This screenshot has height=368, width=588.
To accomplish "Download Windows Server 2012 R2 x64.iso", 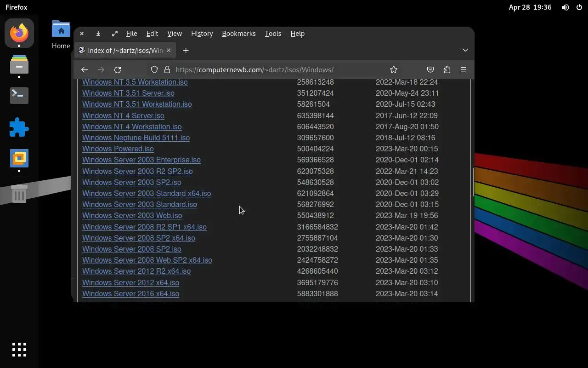I will 136,271.
